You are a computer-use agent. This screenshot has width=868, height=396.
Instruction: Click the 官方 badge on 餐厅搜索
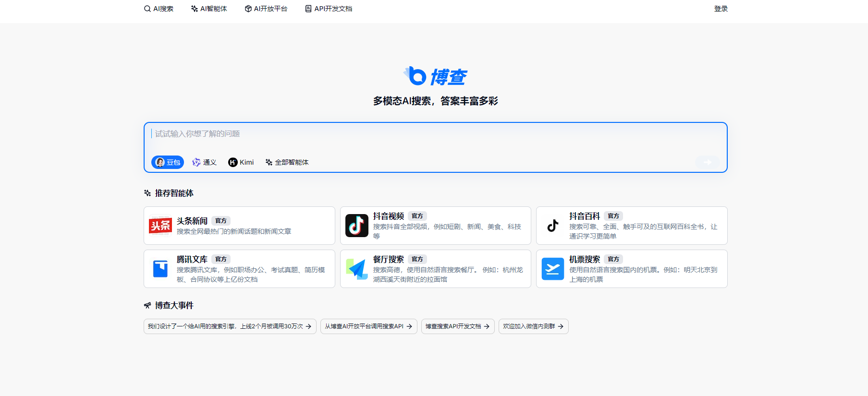pyautogui.click(x=417, y=259)
